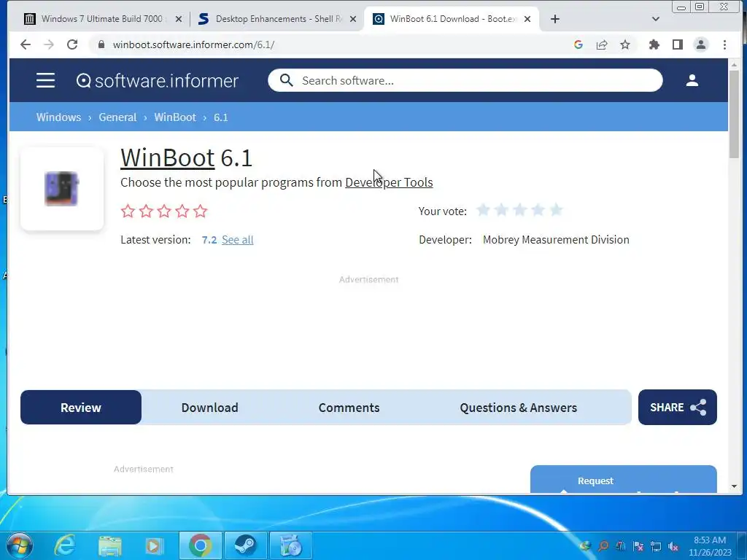Image resolution: width=747 pixels, height=560 pixels.
Task: Click the Chrome taskbar icon
Action: point(200,545)
